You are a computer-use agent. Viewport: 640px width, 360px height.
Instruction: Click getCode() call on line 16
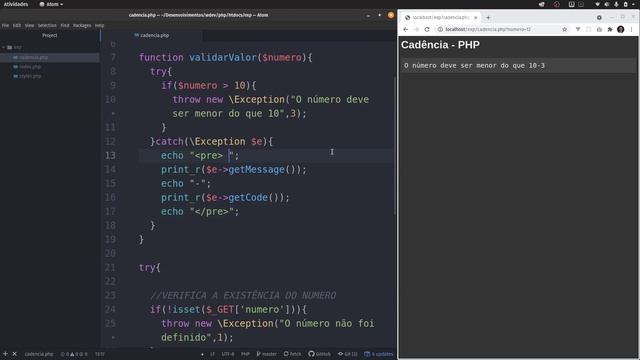256,198
